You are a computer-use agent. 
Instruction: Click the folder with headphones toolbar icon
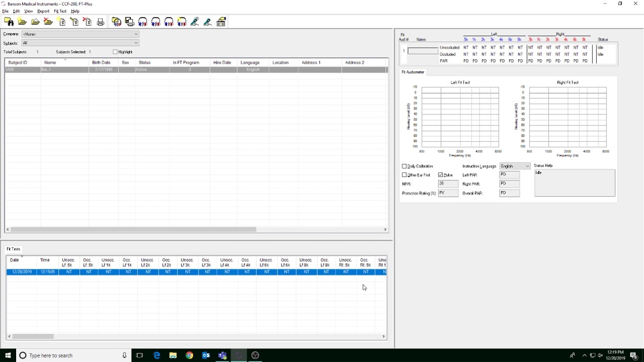tap(116, 22)
